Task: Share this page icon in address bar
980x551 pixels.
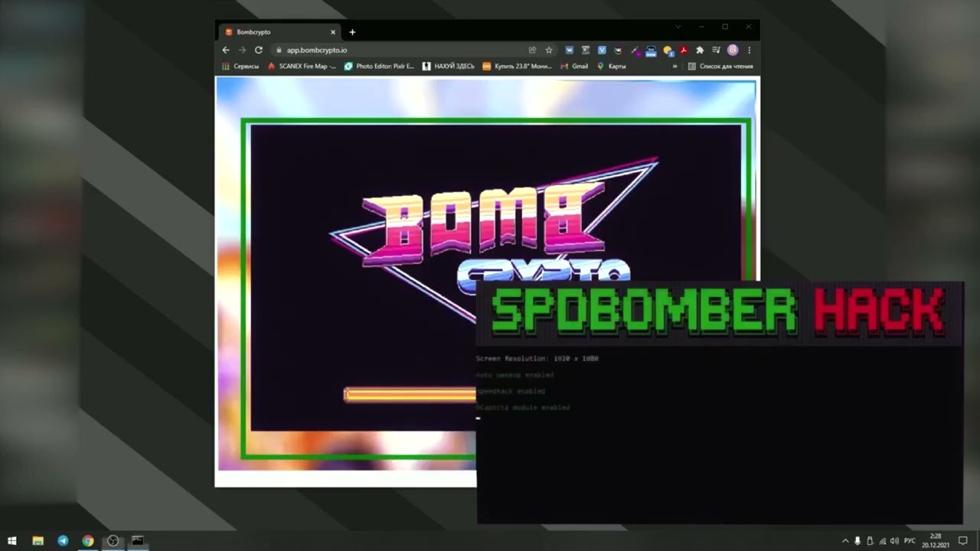Action: 532,50
